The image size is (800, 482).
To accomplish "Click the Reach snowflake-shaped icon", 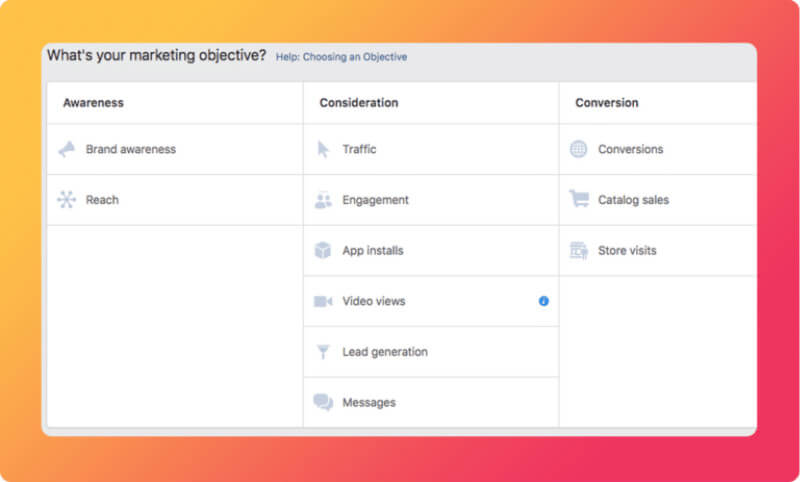I will (x=66, y=199).
